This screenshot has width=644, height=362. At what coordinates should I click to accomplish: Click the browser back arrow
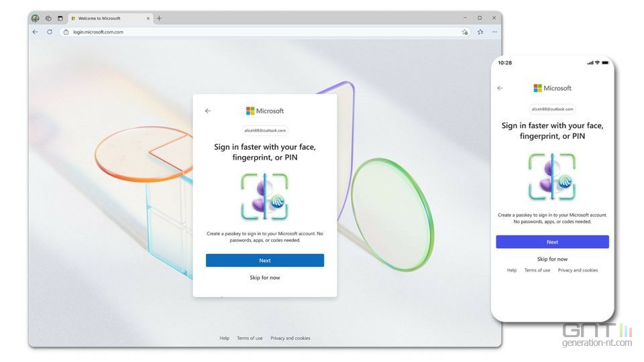[x=36, y=32]
